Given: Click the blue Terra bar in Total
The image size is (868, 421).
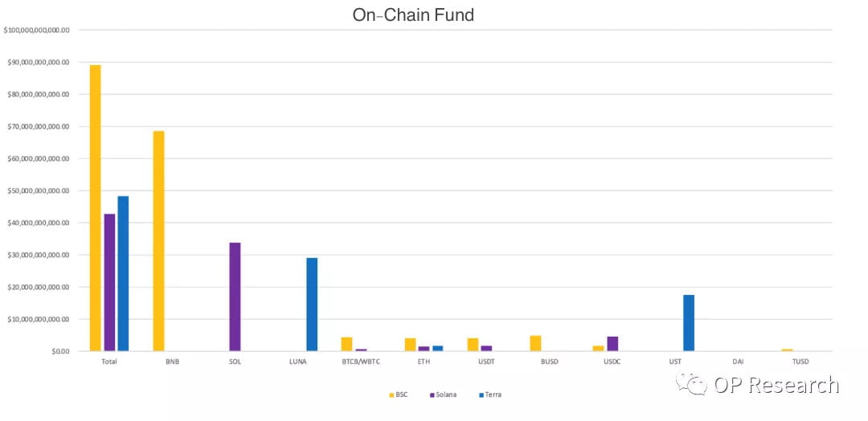Looking at the screenshot, I should 123,273.
